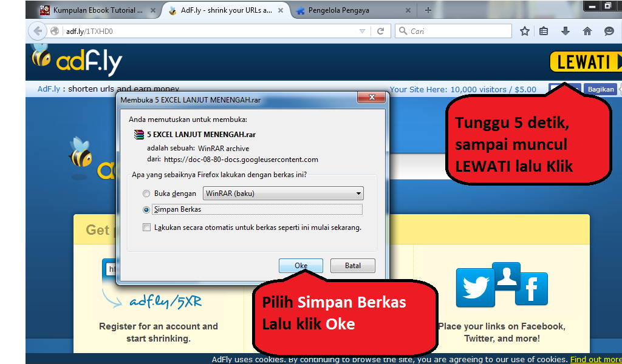
Task: Click the Oke button in dialog
Action: point(301,265)
